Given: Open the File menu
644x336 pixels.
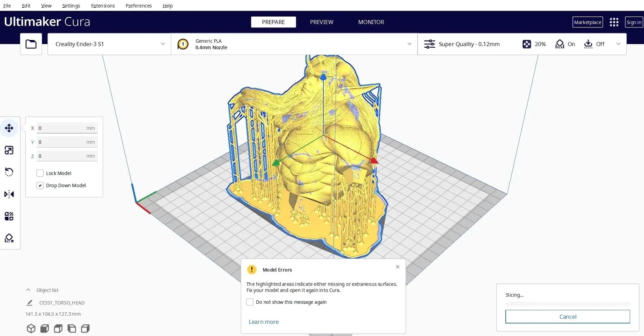Looking at the screenshot, I should [7, 6].
